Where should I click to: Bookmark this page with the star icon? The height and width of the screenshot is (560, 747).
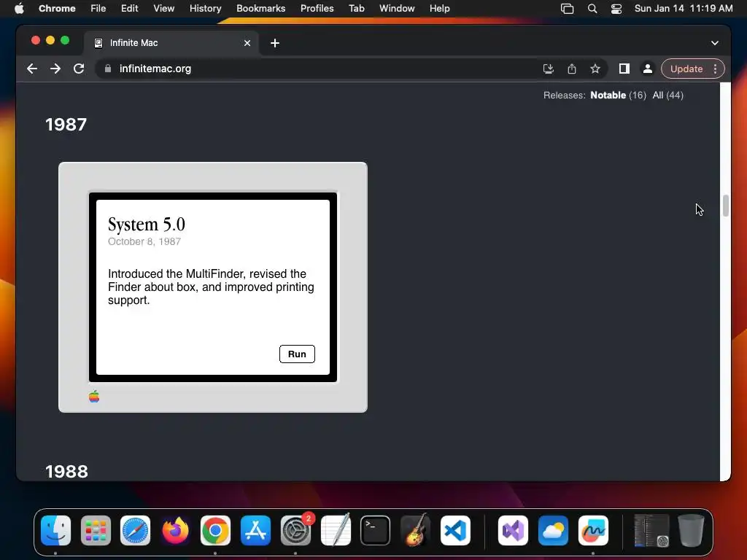(595, 69)
